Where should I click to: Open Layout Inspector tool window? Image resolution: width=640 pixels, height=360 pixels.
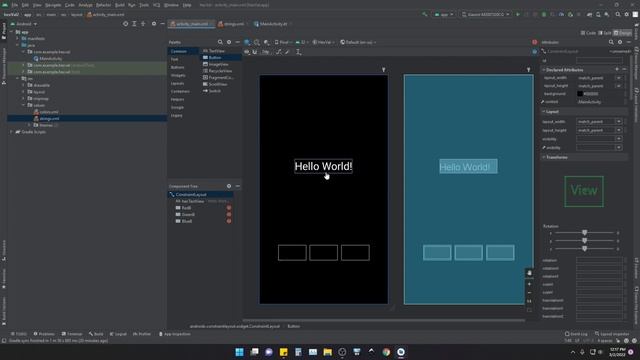tap(612, 334)
